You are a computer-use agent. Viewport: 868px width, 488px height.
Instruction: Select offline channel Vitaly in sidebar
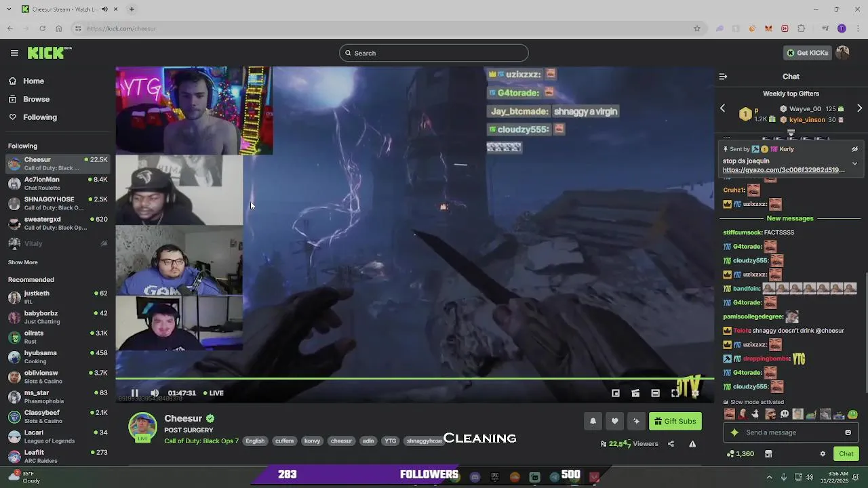pos(58,243)
